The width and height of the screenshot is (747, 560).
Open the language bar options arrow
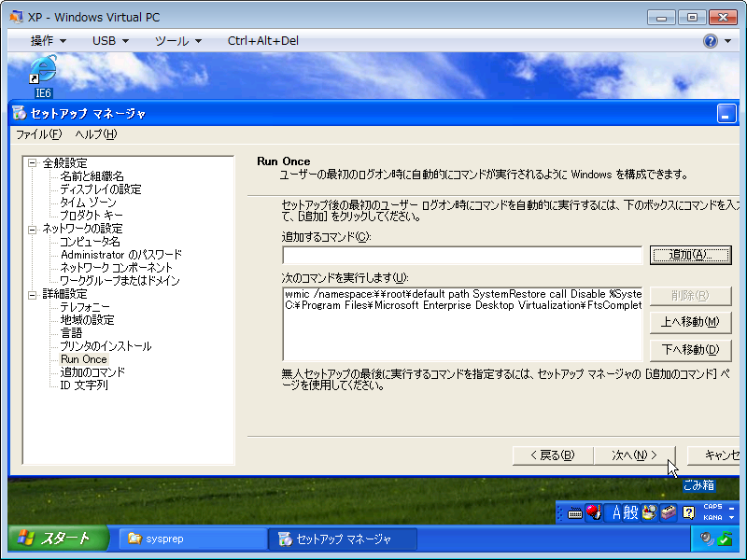tap(731, 518)
